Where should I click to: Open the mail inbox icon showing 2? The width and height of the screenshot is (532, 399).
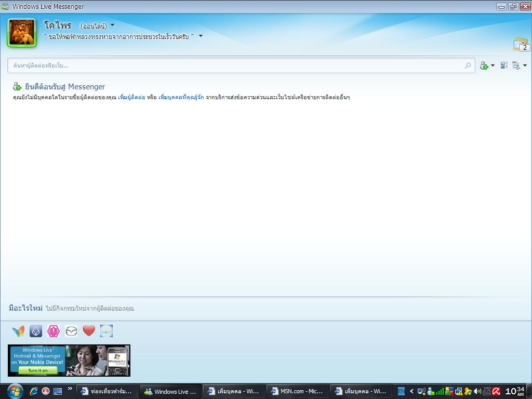(x=521, y=45)
